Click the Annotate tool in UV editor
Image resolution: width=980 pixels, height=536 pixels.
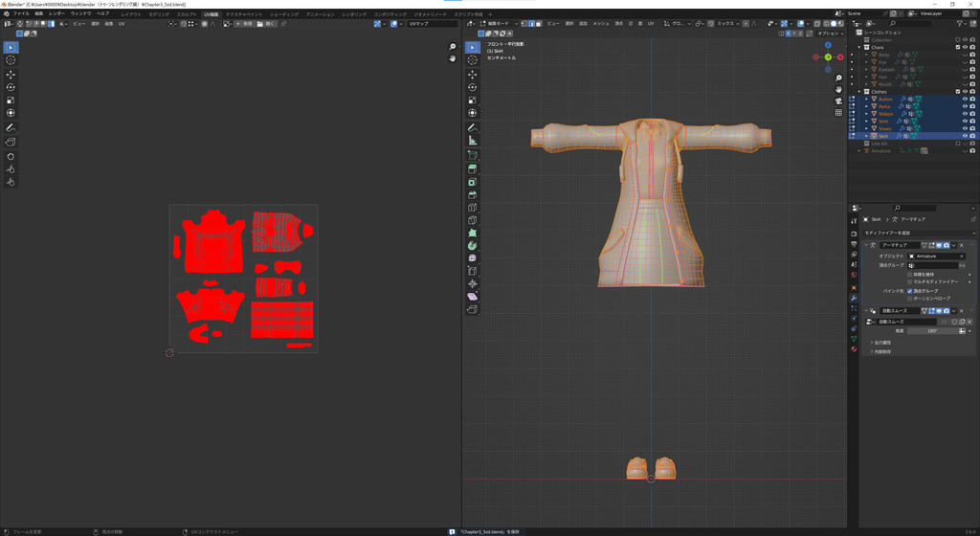(x=11, y=127)
